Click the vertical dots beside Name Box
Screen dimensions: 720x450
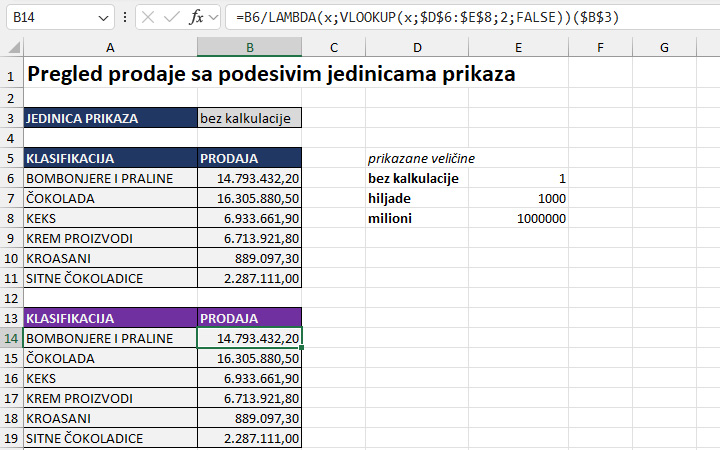coord(124,18)
